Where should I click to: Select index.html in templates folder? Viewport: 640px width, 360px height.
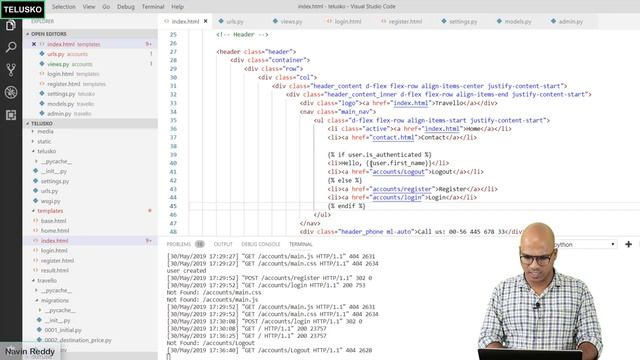54,240
